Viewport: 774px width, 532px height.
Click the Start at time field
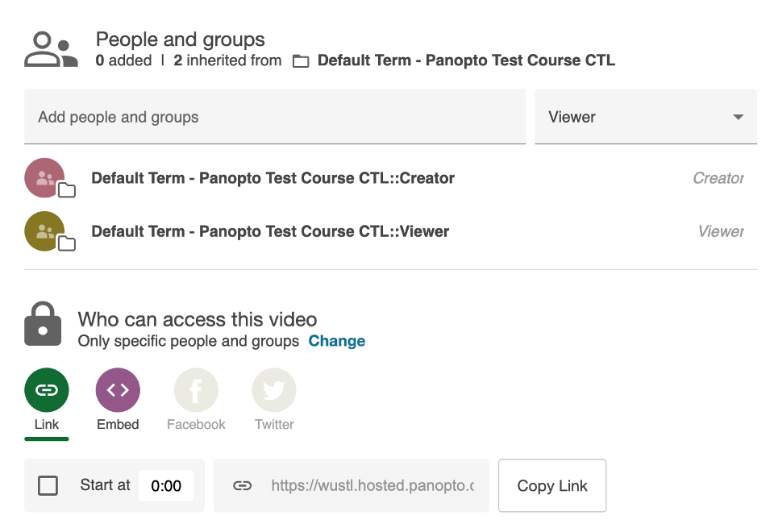point(166,486)
